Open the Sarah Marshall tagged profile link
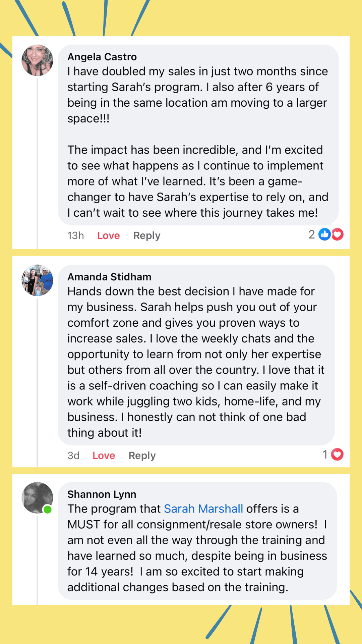Image resolution: width=362 pixels, height=644 pixels. [x=203, y=508]
